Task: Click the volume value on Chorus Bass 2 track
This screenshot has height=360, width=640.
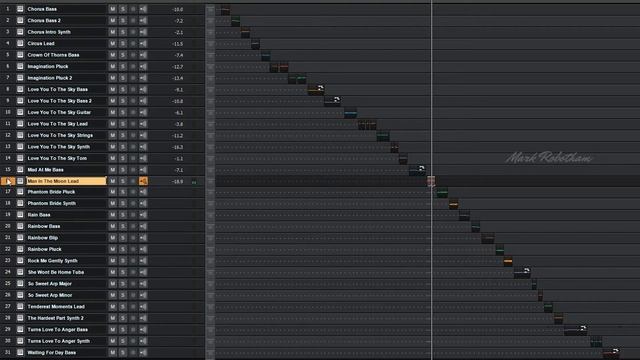Action: (x=178, y=21)
